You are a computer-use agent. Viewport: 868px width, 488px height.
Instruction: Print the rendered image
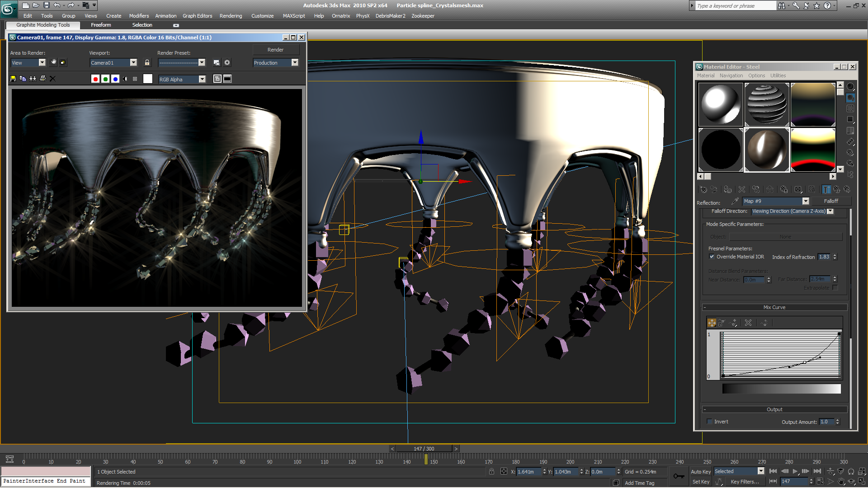pyautogui.click(x=43, y=79)
